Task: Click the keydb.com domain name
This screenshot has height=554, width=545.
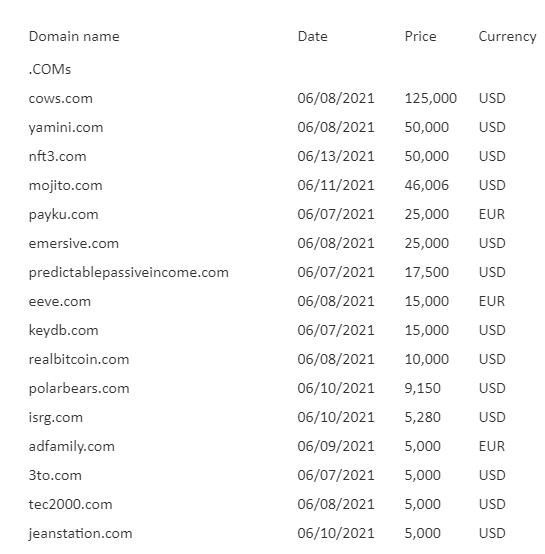Action: [64, 330]
